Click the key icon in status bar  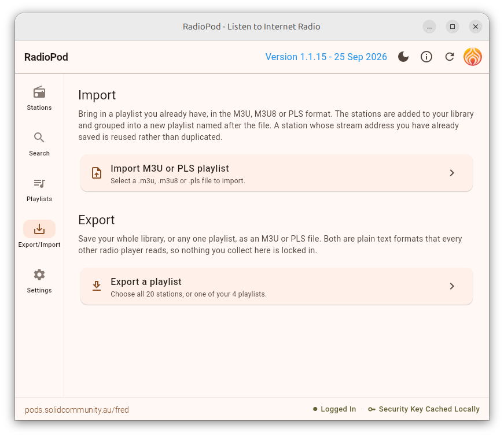[x=371, y=409]
